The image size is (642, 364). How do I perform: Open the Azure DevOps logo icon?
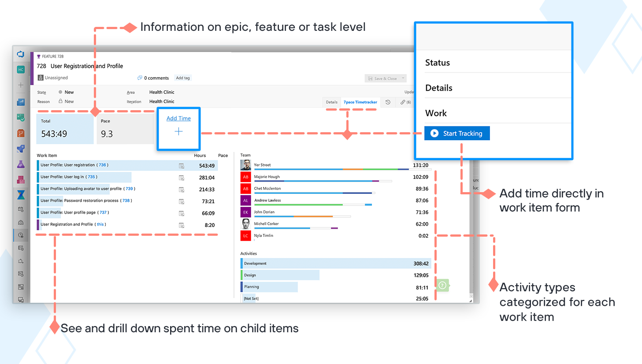click(20, 54)
